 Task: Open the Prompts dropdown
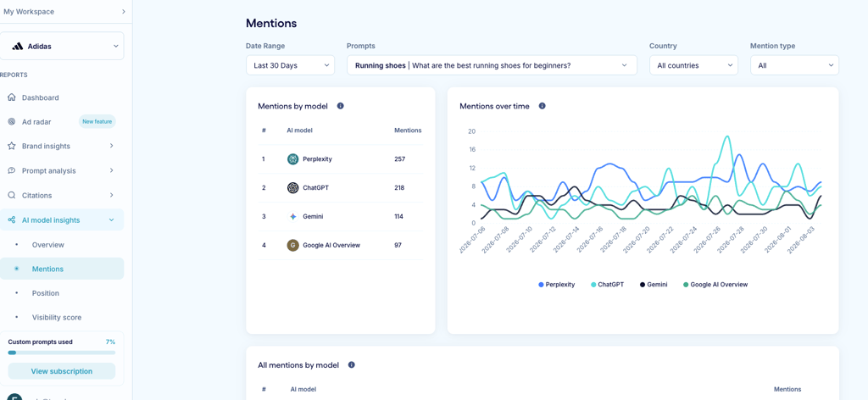(x=492, y=65)
